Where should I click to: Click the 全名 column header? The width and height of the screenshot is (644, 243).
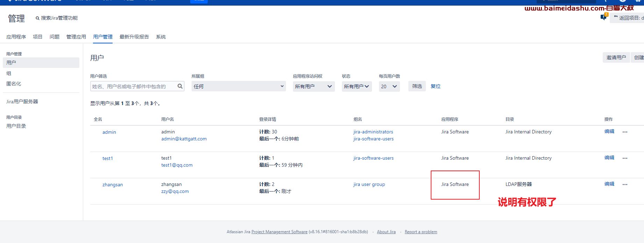[98, 119]
